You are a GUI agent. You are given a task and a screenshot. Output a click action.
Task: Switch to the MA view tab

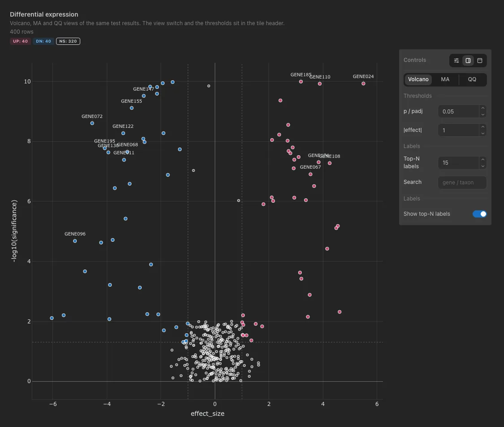click(445, 79)
